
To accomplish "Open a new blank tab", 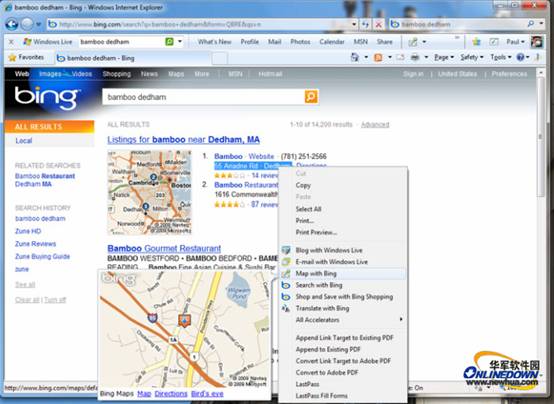I will click(219, 58).
